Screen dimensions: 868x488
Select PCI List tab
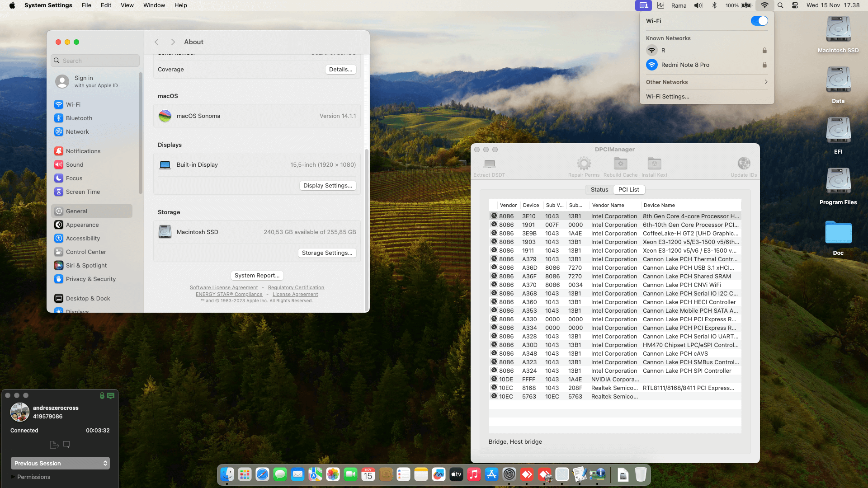coord(628,190)
